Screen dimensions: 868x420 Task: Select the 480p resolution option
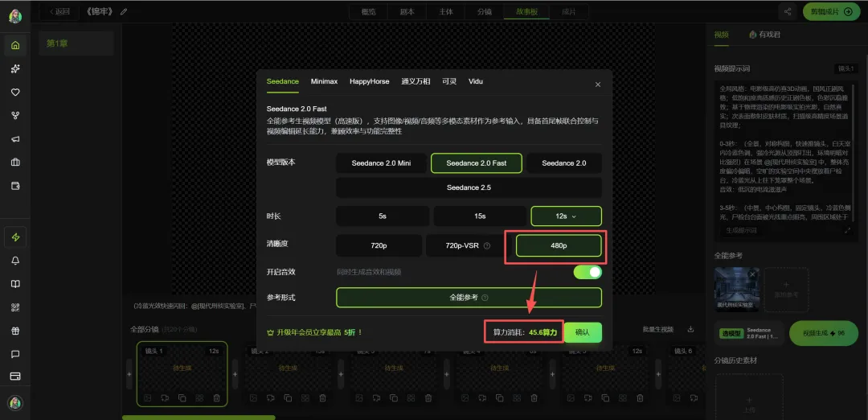[x=559, y=245]
